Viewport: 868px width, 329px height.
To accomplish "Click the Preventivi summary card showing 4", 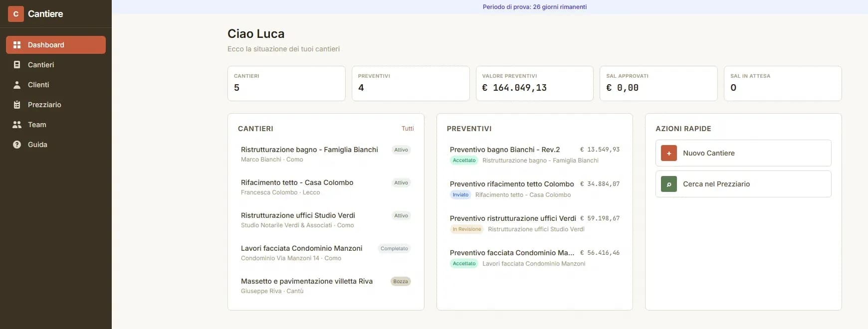I will coord(411,83).
